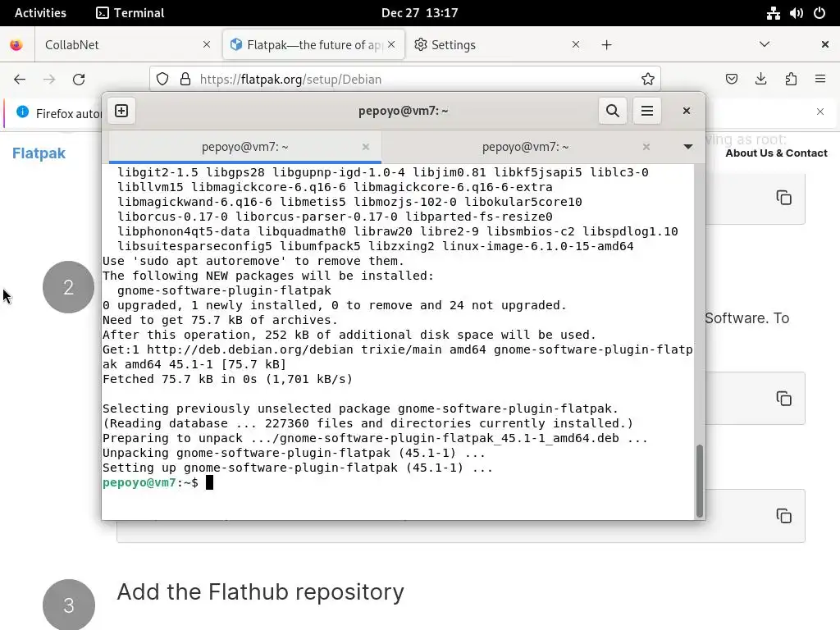This screenshot has width=840, height=630.
Task: Close the CollabNet tab
Action: [207, 45]
